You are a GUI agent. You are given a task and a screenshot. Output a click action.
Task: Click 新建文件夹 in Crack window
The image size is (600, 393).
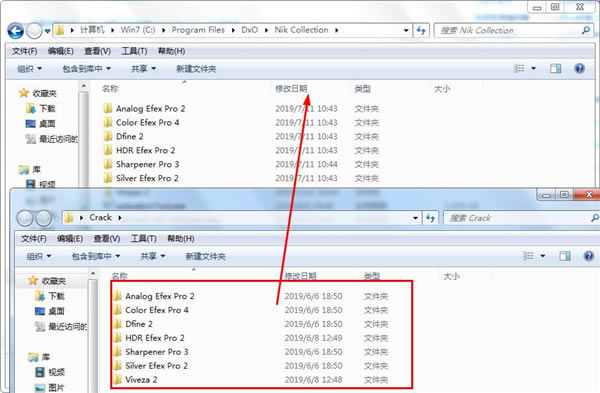pos(205,256)
